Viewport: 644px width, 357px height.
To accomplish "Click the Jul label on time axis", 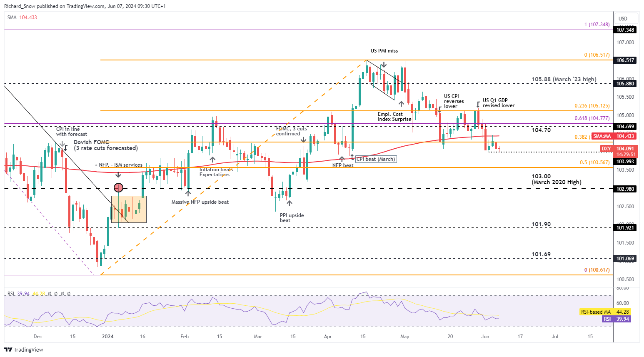I will (555, 337).
